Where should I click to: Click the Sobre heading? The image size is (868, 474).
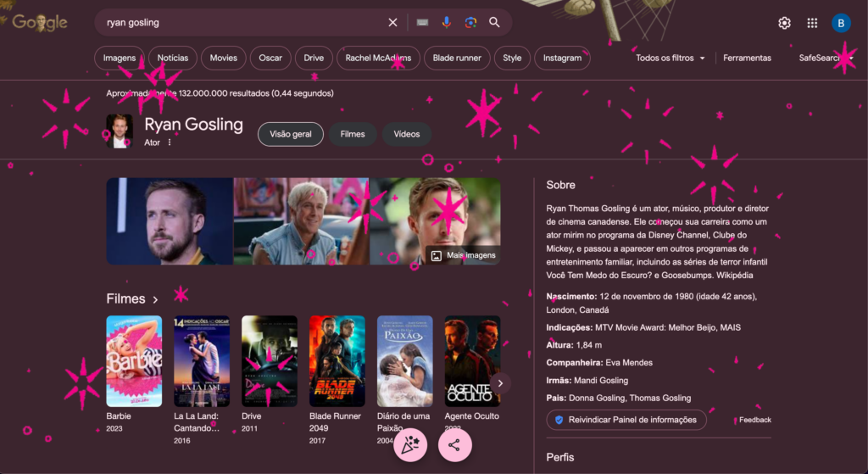[561, 185]
